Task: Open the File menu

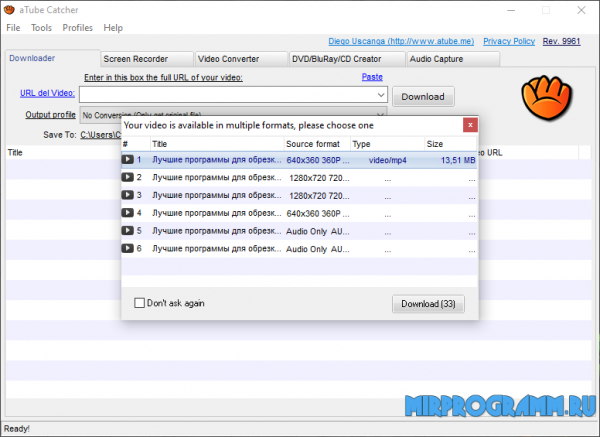Action: (13, 28)
